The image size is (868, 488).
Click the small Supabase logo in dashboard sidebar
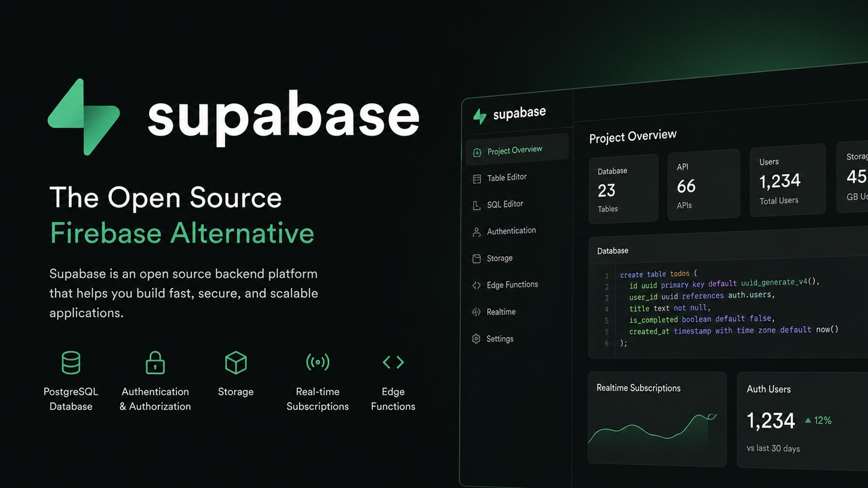(479, 117)
